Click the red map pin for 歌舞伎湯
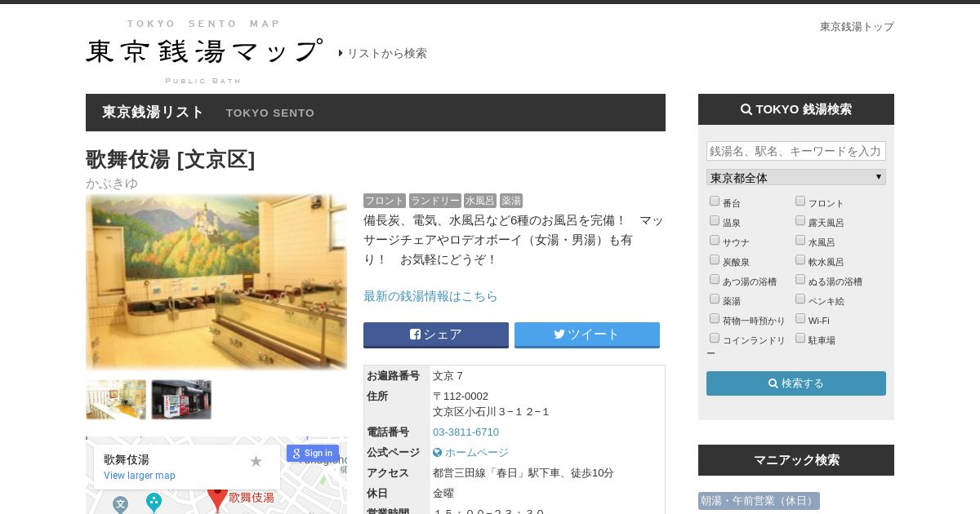The width and height of the screenshot is (980, 514). [217, 498]
